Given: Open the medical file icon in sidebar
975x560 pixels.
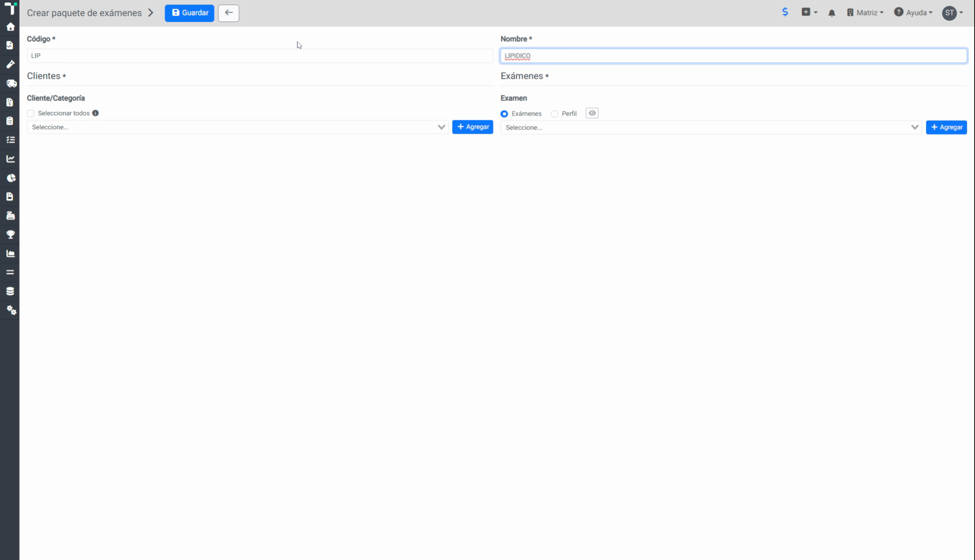Looking at the screenshot, I should point(10,45).
